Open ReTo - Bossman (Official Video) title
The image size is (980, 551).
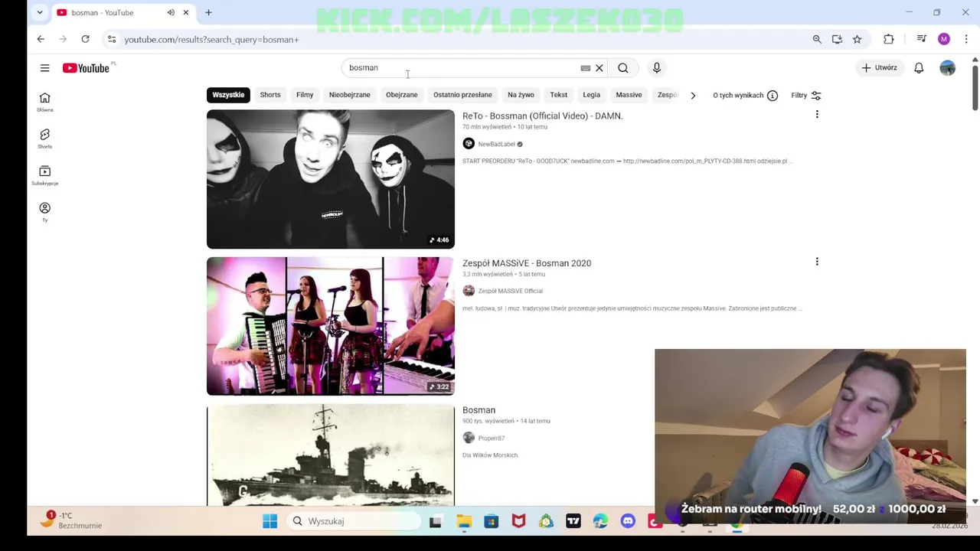[x=543, y=116]
